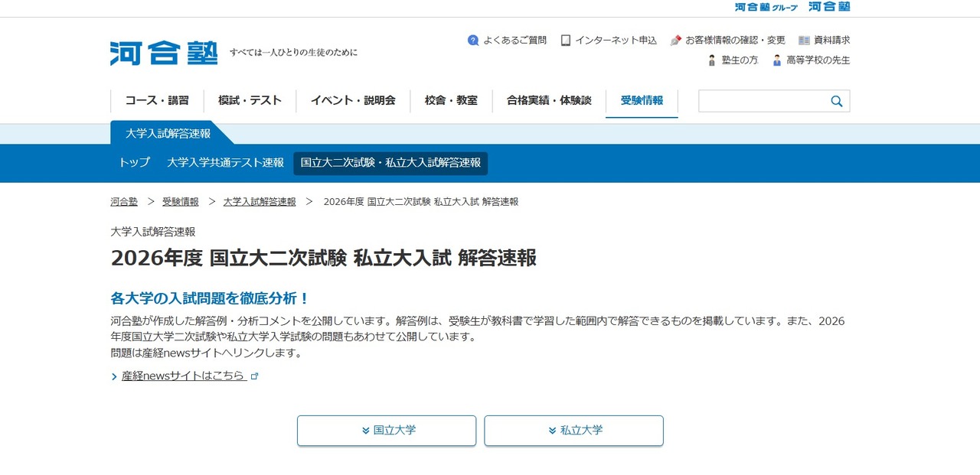Click the arrow icon before 産経newsサイトはこちら
Image resolution: width=980 pixels, height=475 pixels.
click(x=113, y=376)
